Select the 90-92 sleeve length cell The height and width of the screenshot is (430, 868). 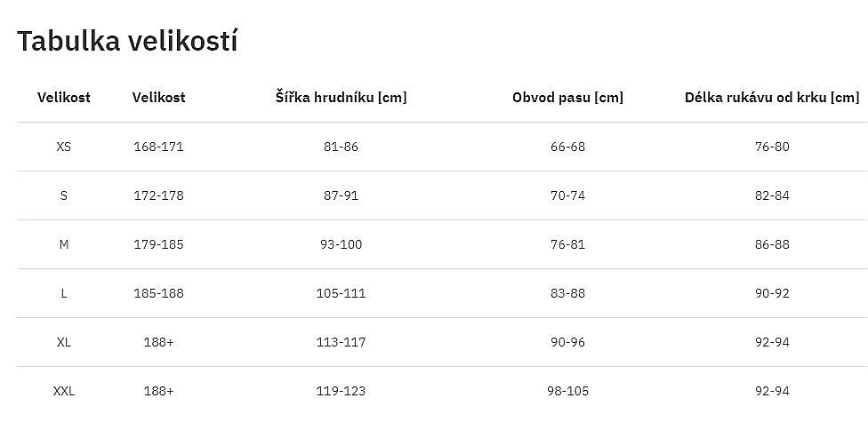click(x=772, y=293)
